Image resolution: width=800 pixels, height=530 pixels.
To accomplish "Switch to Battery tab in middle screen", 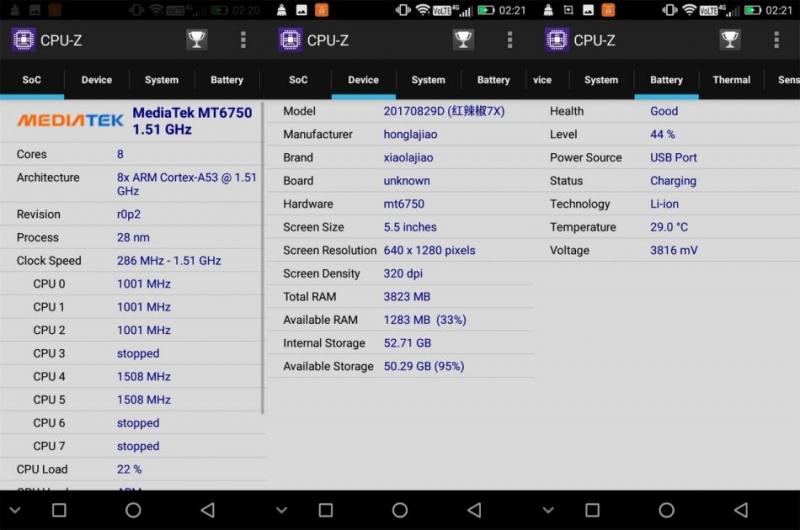I will click(493, 80).
